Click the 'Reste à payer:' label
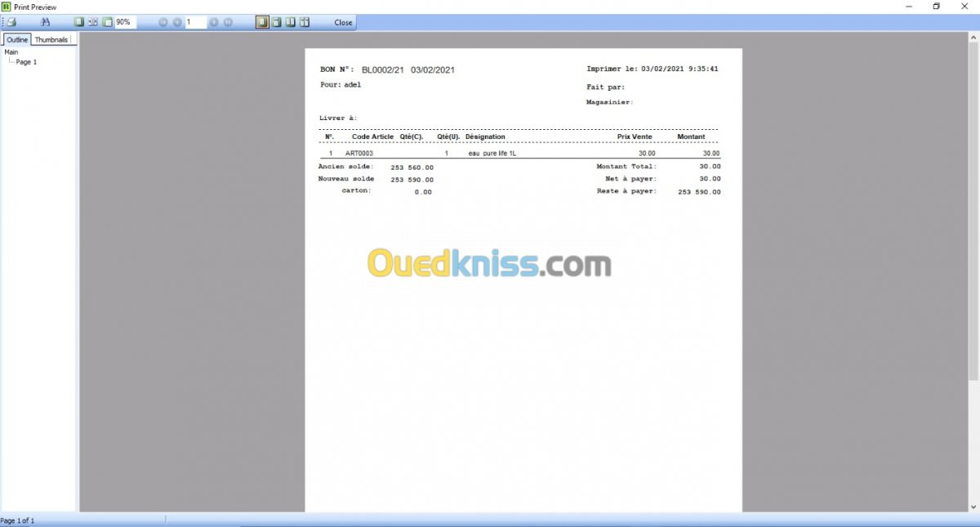The image size is (980, 527). 627,191
